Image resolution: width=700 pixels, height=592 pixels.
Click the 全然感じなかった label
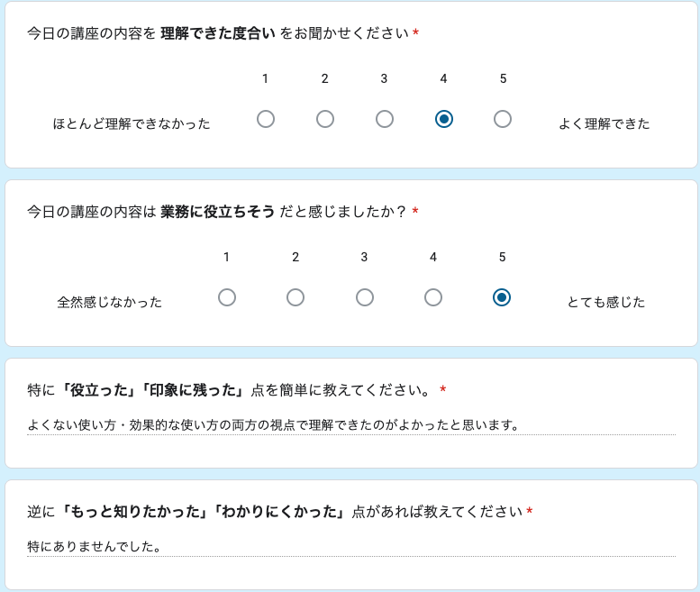110,302
